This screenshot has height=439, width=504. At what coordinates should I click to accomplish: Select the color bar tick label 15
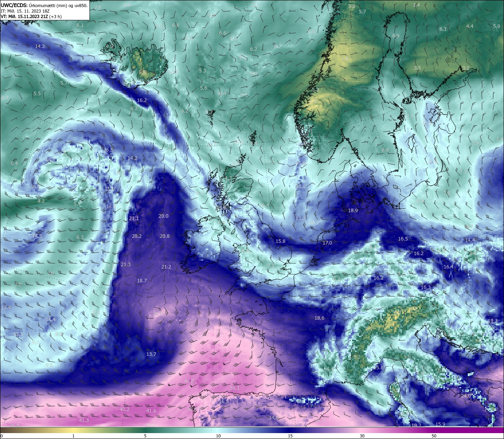click(290, 436)
